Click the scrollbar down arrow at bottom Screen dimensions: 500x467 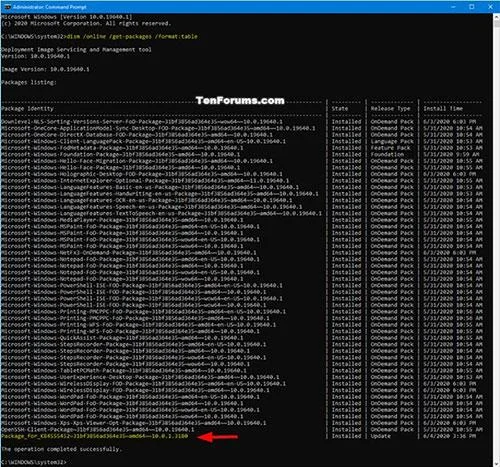click(x=496, y=463)
